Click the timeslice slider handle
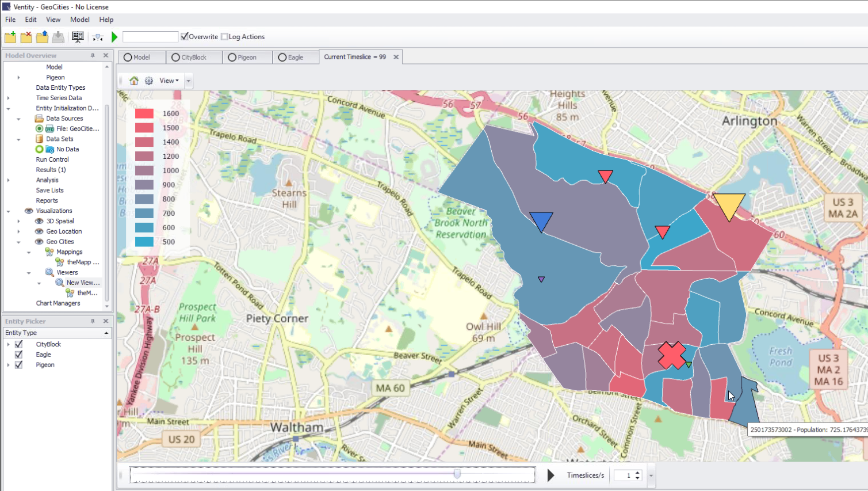The image size is (868, 491). (457, 474)
